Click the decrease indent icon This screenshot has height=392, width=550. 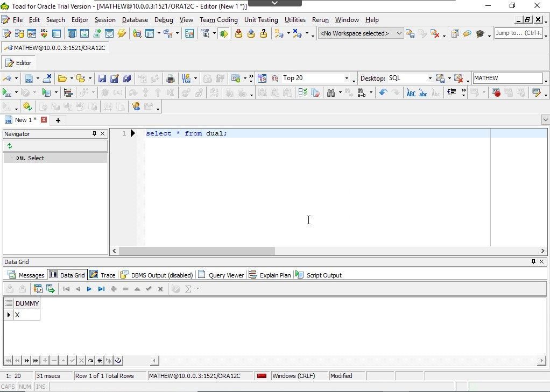coord(452,92)
